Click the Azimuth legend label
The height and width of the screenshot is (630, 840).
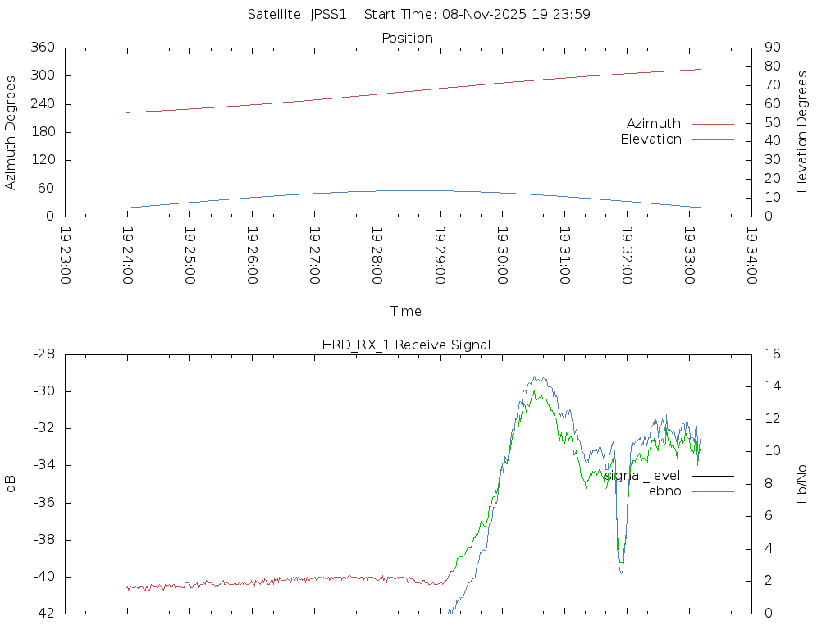[653, 124]
